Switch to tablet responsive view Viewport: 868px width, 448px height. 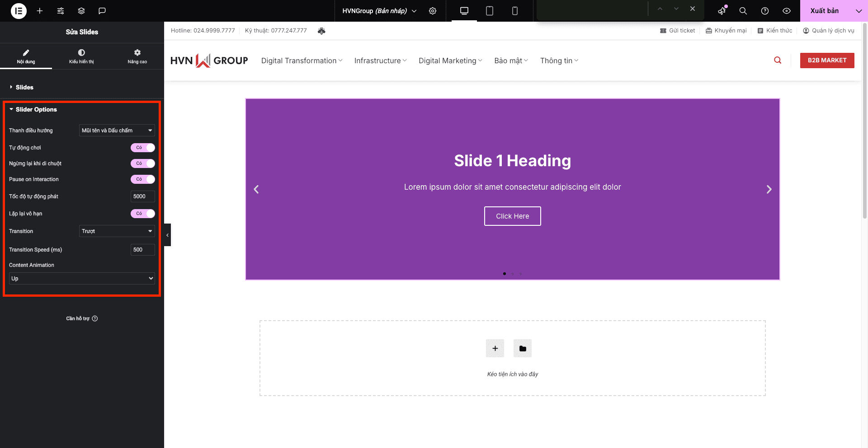pyautogui.click(x=489, y=11)
